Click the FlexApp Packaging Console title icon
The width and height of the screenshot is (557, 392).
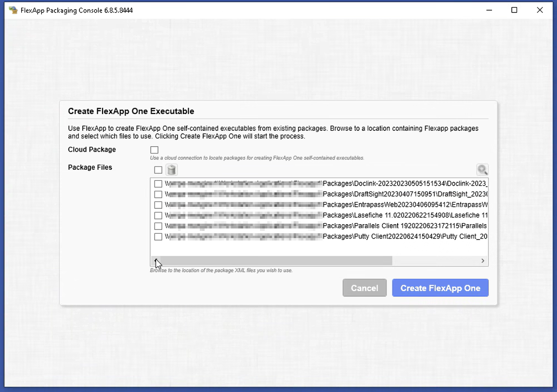pos(13,10)
